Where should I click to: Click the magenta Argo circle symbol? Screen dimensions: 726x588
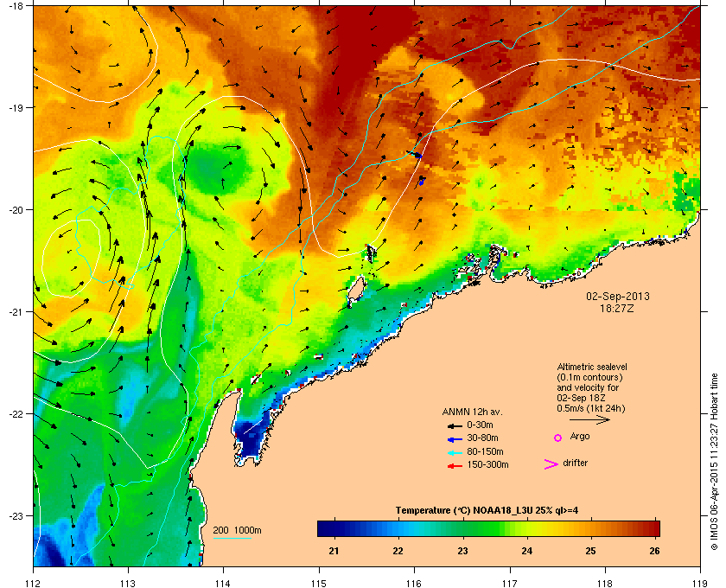[x=558, y=438]
